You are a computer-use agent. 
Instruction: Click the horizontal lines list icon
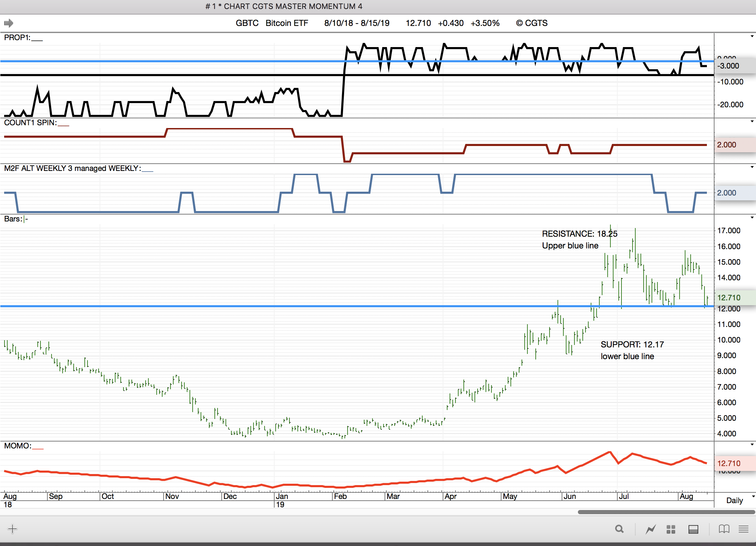click(743, 529)
